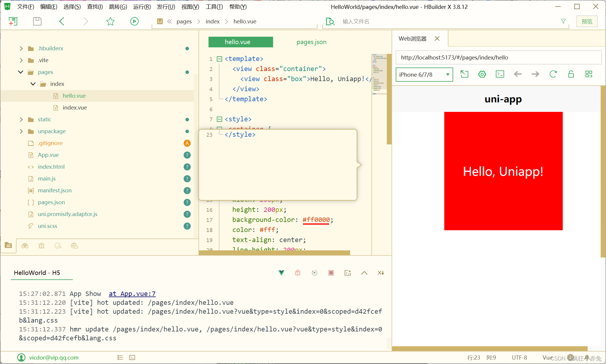The width and height of the screenshot is (606, 364).
Task: Click the run play icon in toolbar
Action: click(x=134, y=21)
